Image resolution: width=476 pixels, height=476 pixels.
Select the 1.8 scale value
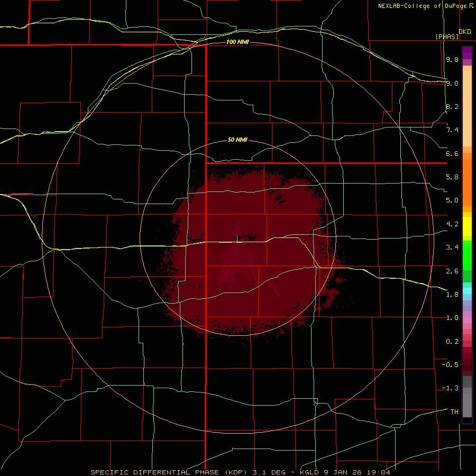click(452, 295)
